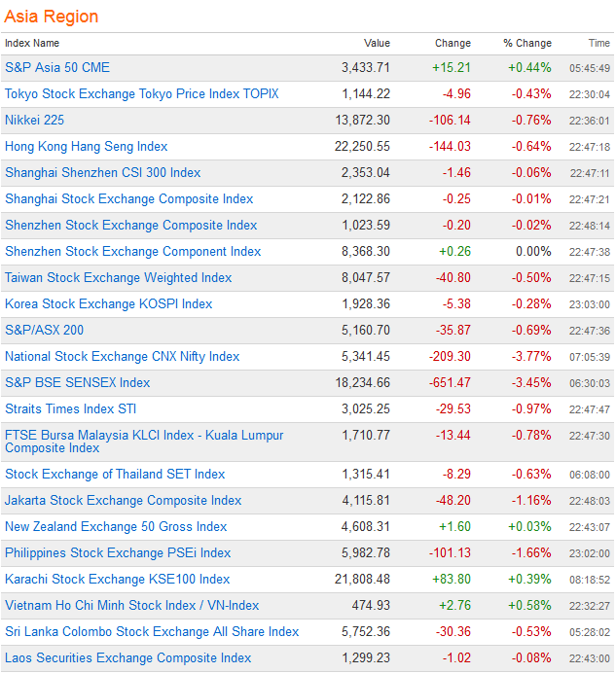Open Stock Exchange of Thailand SET Index
Screen dimensions: 616x673
click(x=115, y=474)
